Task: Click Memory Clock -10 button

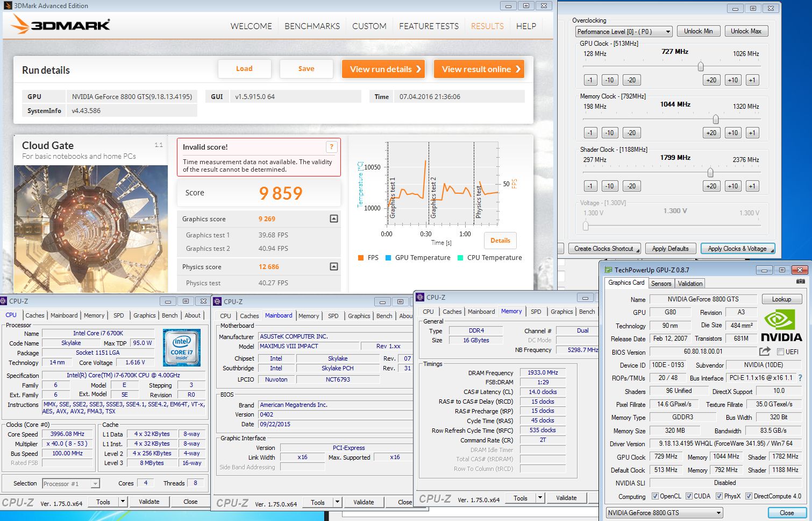Action: tap(609, 133)
